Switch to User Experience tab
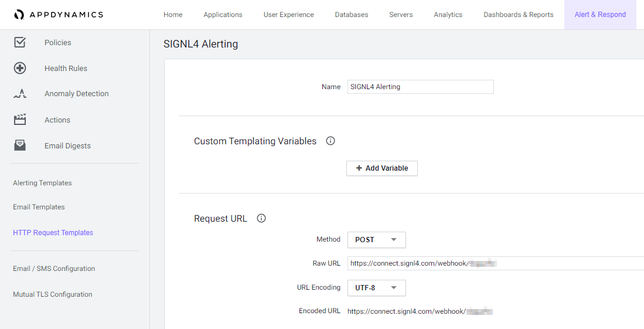Screen dimensions: 644x329 (x=289, y=15)
